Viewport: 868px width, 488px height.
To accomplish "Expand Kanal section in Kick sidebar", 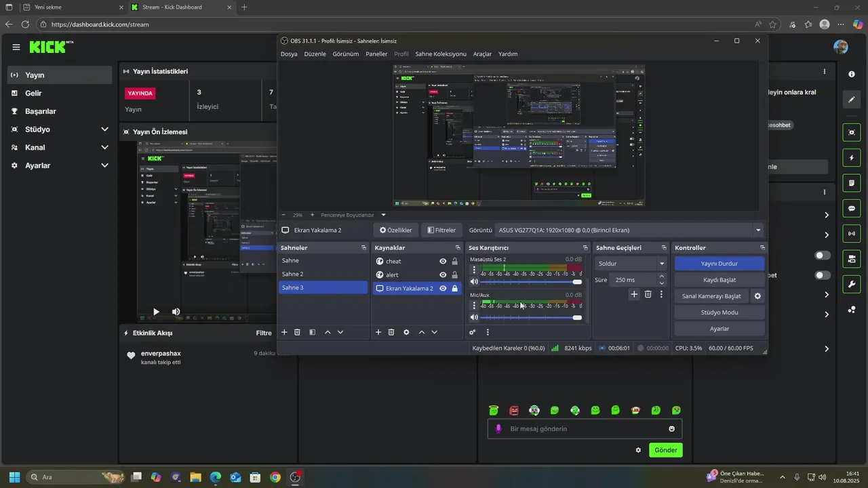I will click(104, 147).
